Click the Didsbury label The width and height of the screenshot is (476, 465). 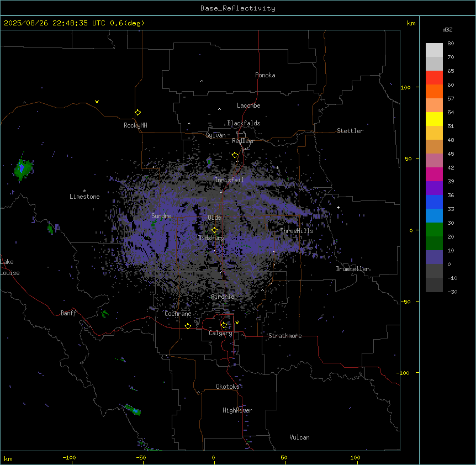(x=211, y=238)
